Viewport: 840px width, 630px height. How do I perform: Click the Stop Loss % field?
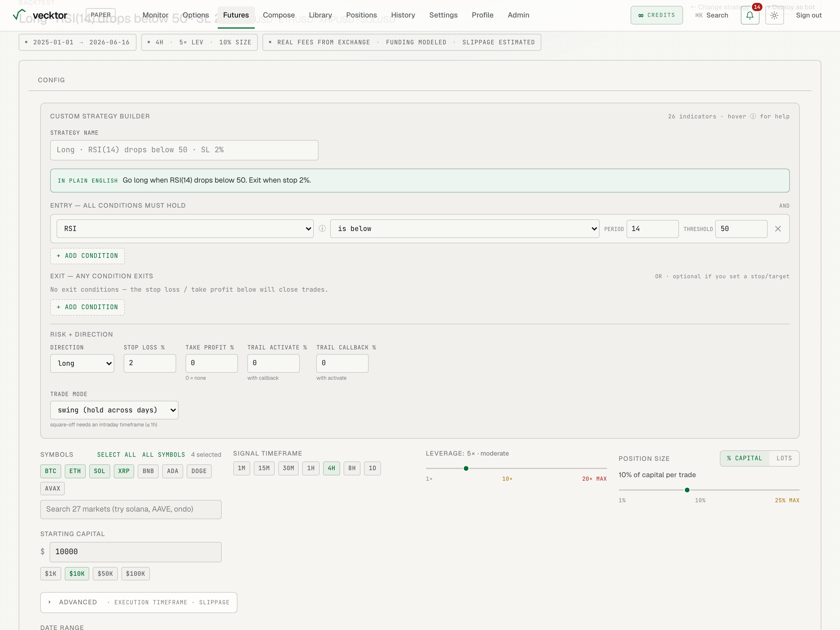[150, 363]
